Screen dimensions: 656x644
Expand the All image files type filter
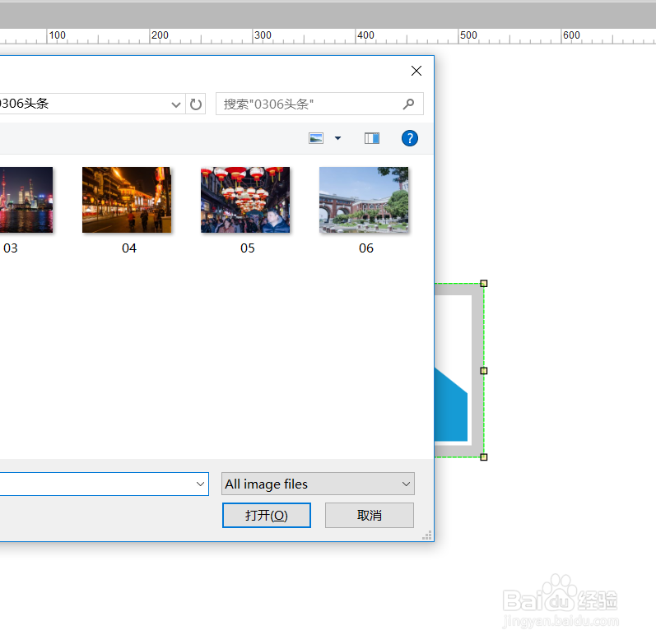pos(318,484)
